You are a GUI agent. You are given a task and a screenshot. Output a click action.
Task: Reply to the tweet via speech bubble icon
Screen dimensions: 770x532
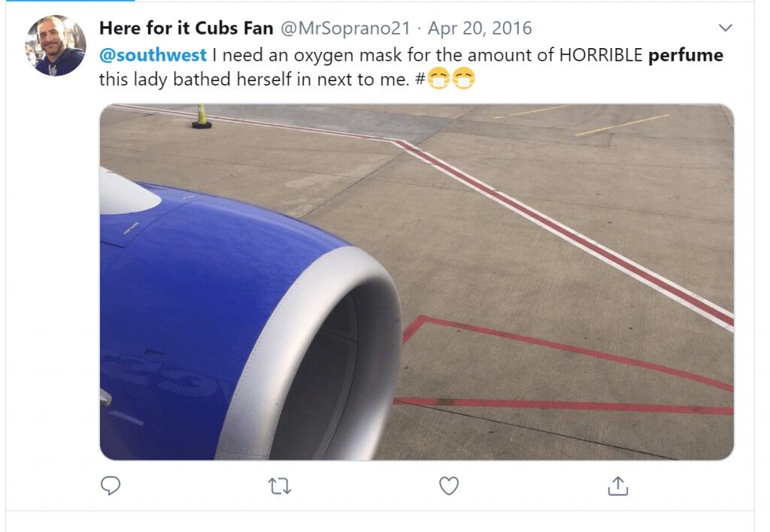pos(111,485)
